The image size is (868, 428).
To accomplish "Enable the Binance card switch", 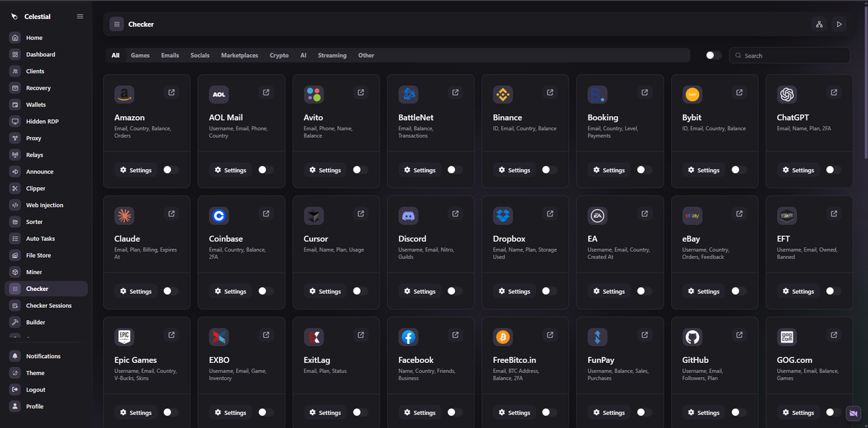I will click(x=549, y=170).
